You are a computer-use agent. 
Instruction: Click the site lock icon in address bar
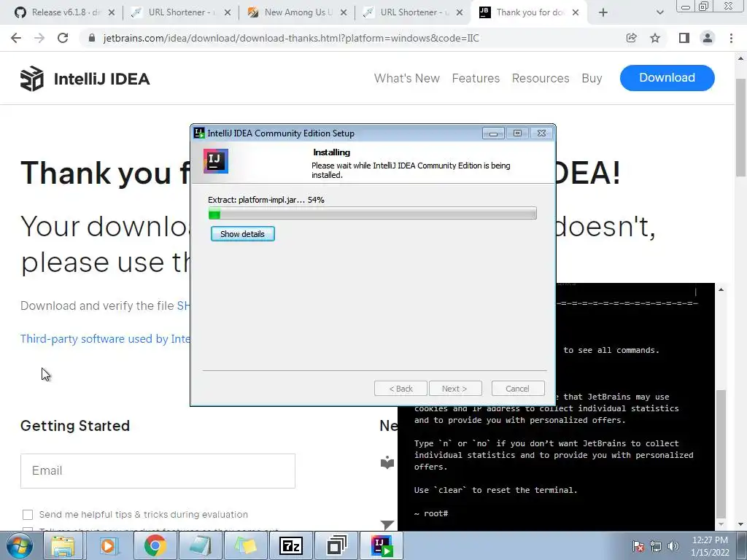(x=92, y=38)
